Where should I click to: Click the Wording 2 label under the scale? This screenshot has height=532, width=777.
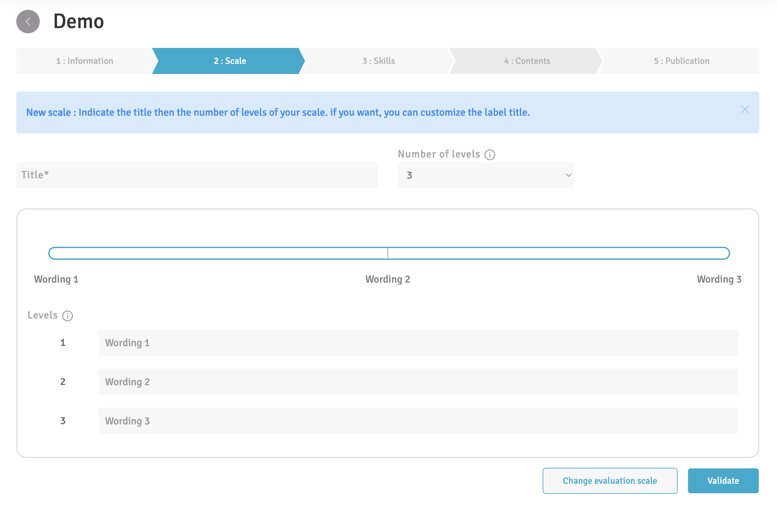[x=388, y=279]
